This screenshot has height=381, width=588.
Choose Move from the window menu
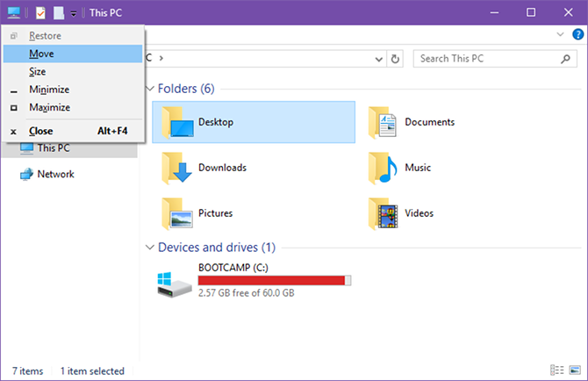(73, 54)
